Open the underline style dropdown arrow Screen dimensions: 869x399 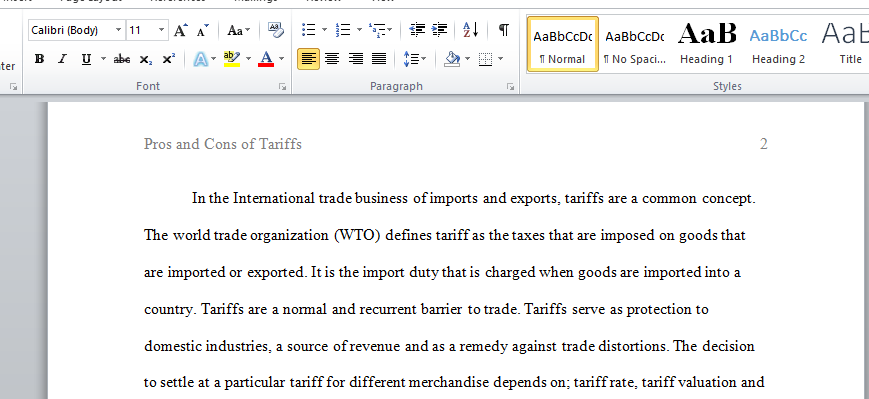(103, 59)
